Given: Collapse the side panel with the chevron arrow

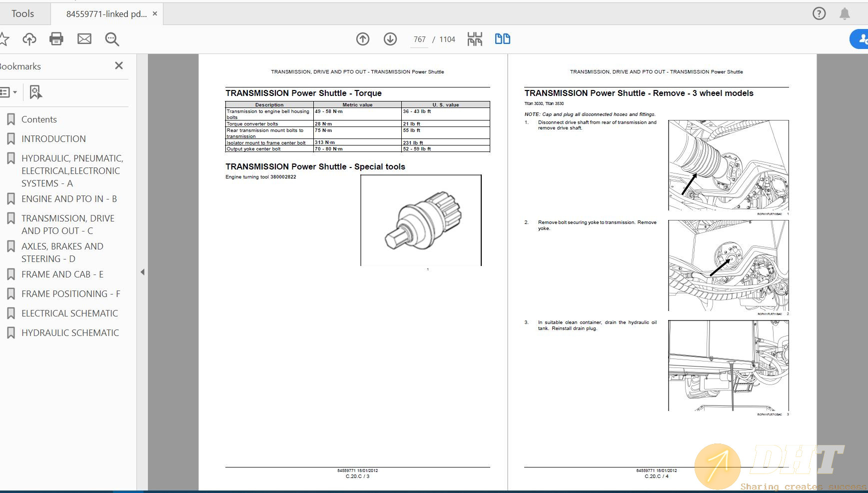Looking at the screenshot, I should coord(143,272).
